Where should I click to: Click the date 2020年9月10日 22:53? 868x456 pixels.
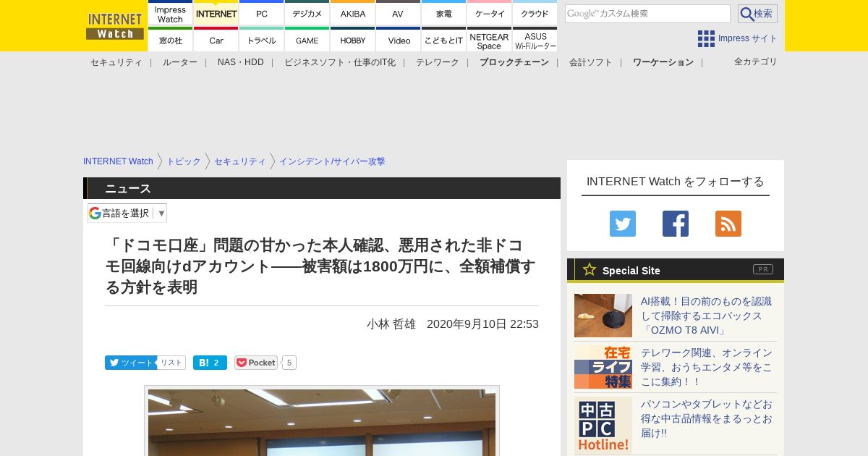click(482, 324)
